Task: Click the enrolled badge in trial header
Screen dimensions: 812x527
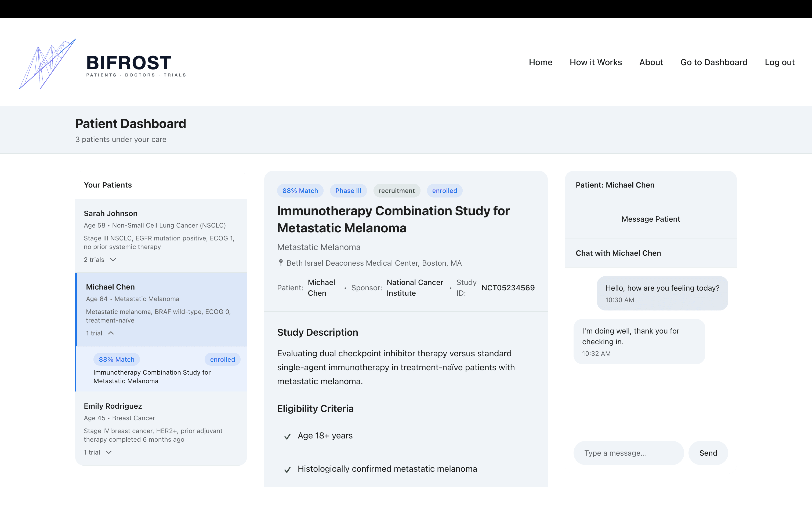Action: (x=444, y=191)
